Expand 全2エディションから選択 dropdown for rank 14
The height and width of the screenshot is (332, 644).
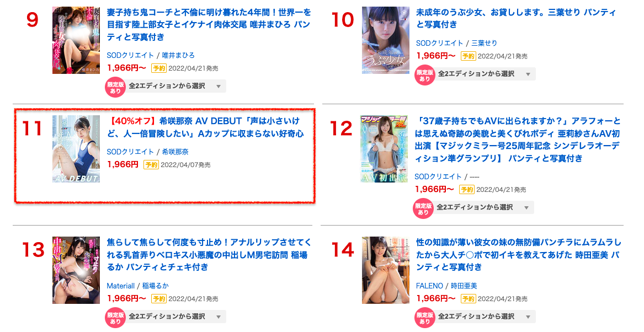(x=485, y=317)
